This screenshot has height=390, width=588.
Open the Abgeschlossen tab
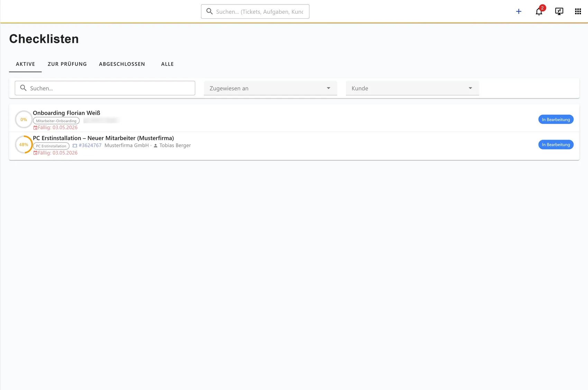pyautogui.click(x=122, y=64)
